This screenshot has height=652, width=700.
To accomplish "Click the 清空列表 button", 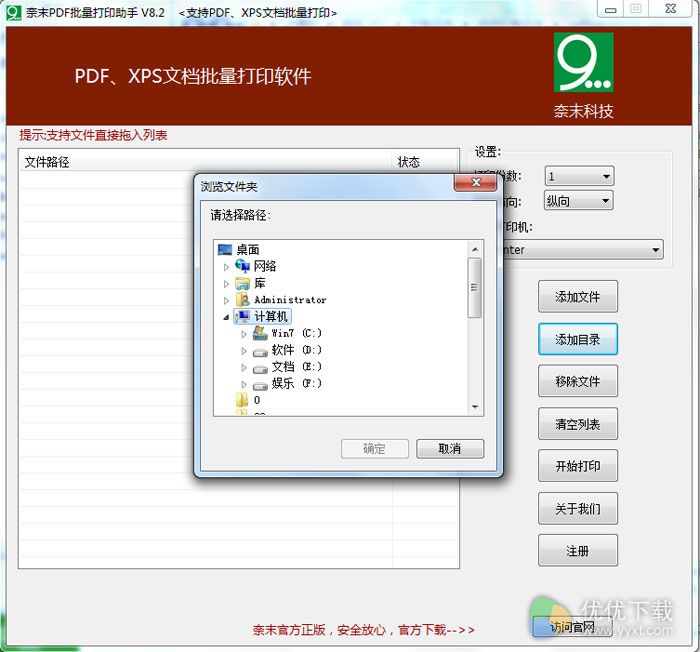I will coord(578,424).
